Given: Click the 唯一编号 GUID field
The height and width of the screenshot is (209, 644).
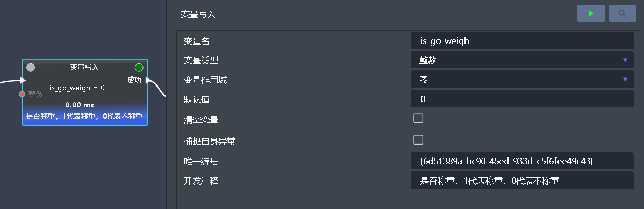Looking at the screenshot, I should (522, 161).
